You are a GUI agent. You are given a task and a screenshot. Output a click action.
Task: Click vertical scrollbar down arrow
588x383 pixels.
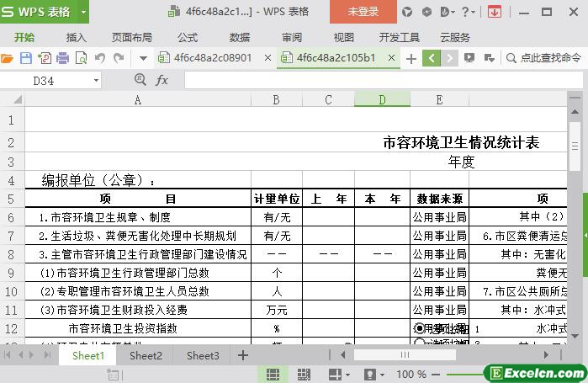575,336
